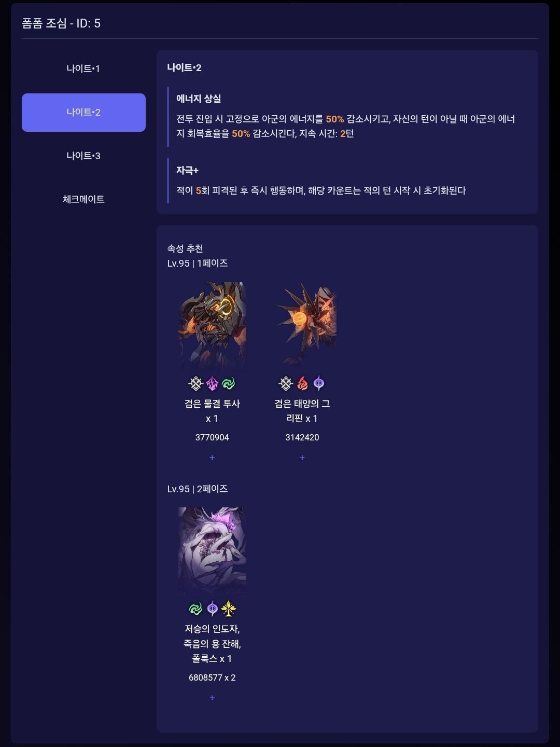This screenshot has width=560, height=747.
Task: Expand details with plus under 3142420
Action: tap(302, 458)
